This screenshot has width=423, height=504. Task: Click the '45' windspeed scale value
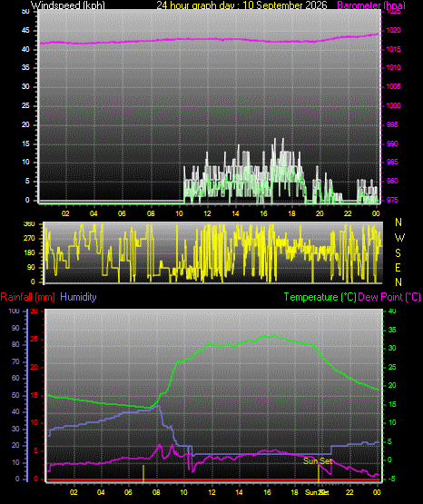point(25,31)
